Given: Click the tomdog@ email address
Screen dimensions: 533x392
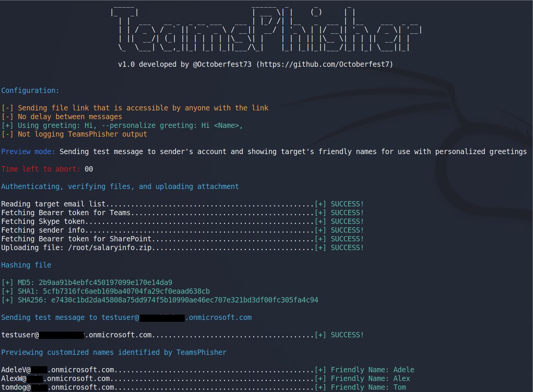Looking at the screenshot, I should click(x=58, y=387).
